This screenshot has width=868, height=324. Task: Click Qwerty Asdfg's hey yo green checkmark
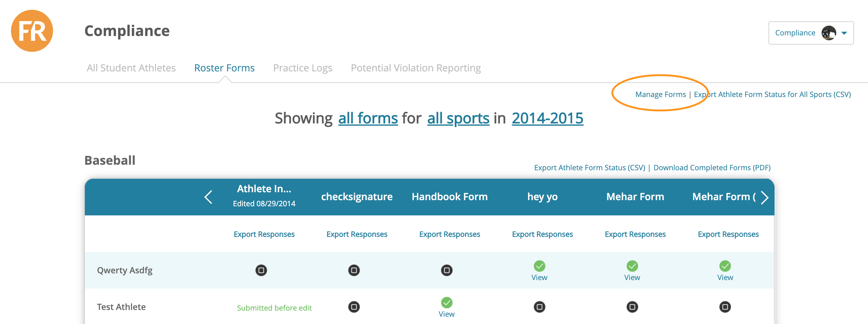coord(540,266)
